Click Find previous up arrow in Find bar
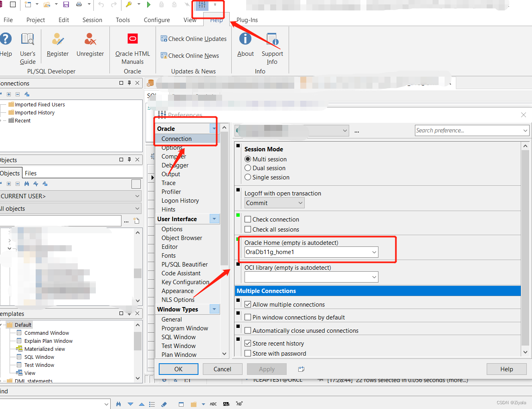This screenshot has width=532, height=409. coord(142,404)
